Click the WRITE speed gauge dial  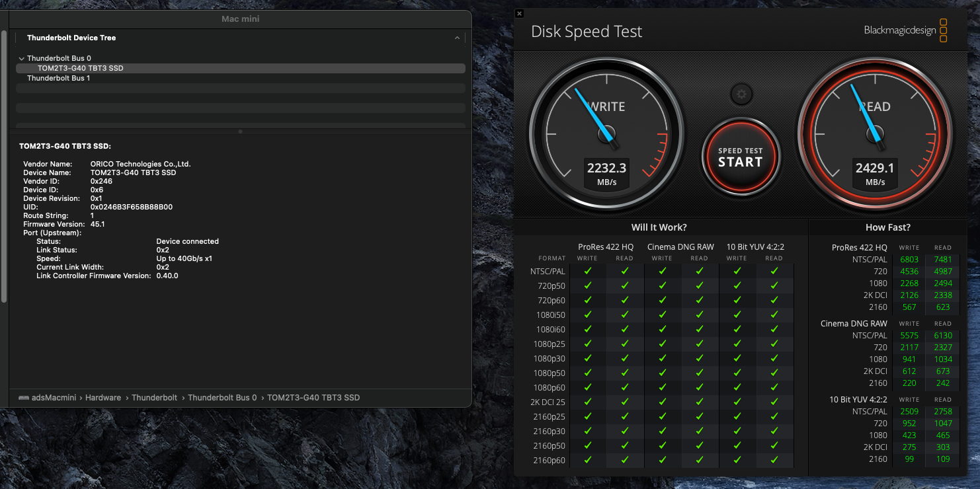606,126
